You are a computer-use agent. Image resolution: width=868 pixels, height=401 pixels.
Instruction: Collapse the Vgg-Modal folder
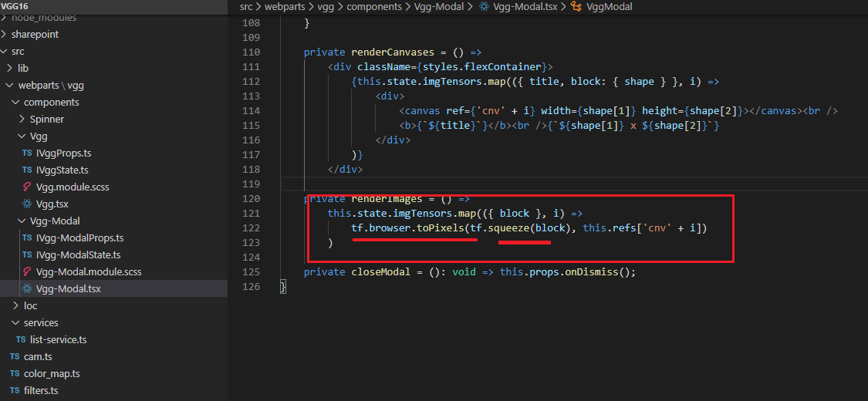(x=22, y=221)
